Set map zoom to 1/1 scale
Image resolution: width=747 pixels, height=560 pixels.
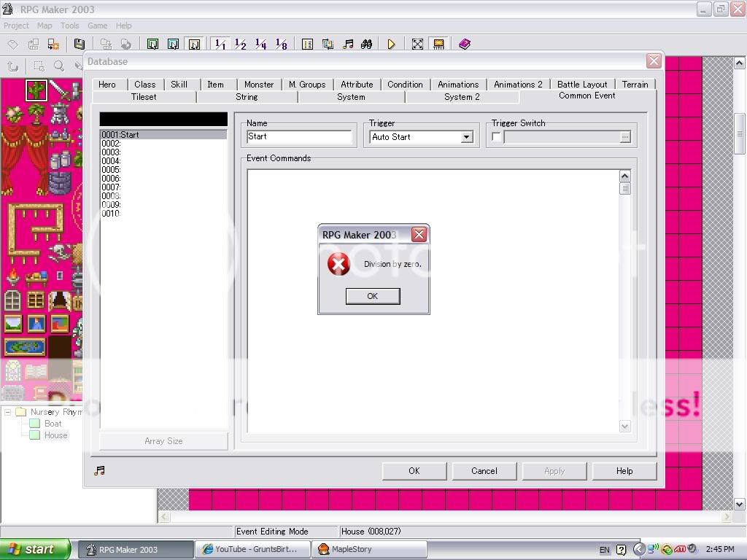pyautogui.click(x=220, y=44)
